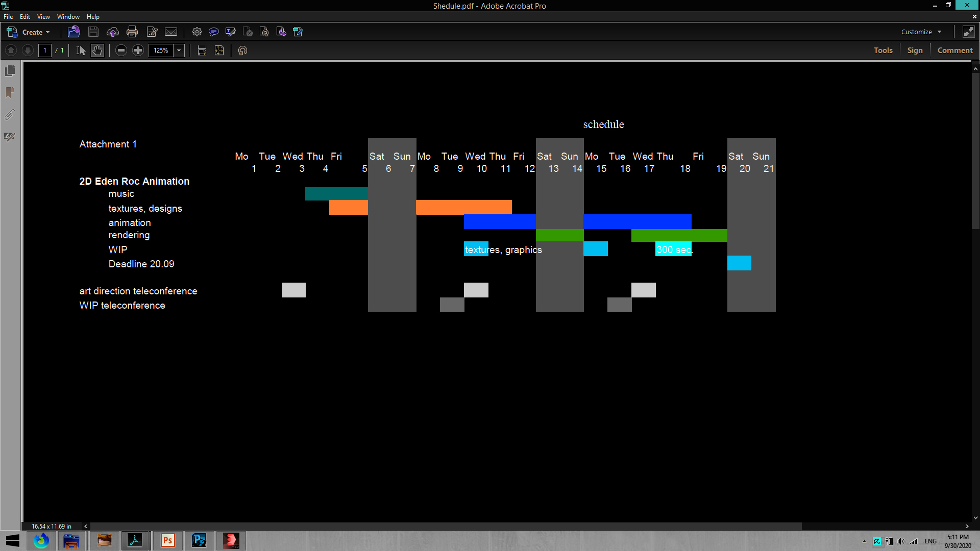Open the Comment pane
980x551 pixels.
pyautogui.click(x=955, y=51)
